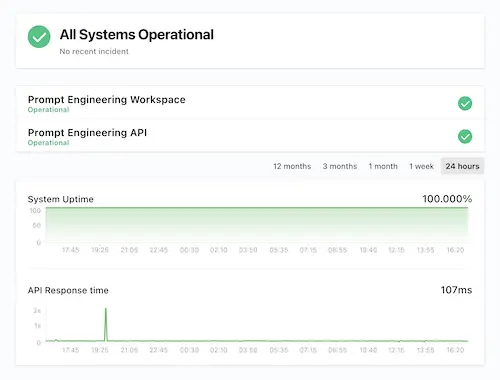The image size is (500, 380).
Task: Click the large All Systems Operational checkmark icon
Action: [39, 37]
